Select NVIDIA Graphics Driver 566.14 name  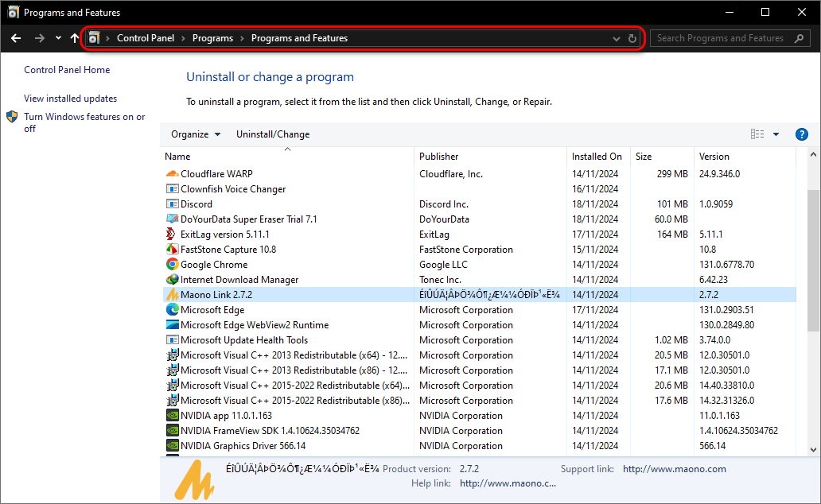coord(243,446)
